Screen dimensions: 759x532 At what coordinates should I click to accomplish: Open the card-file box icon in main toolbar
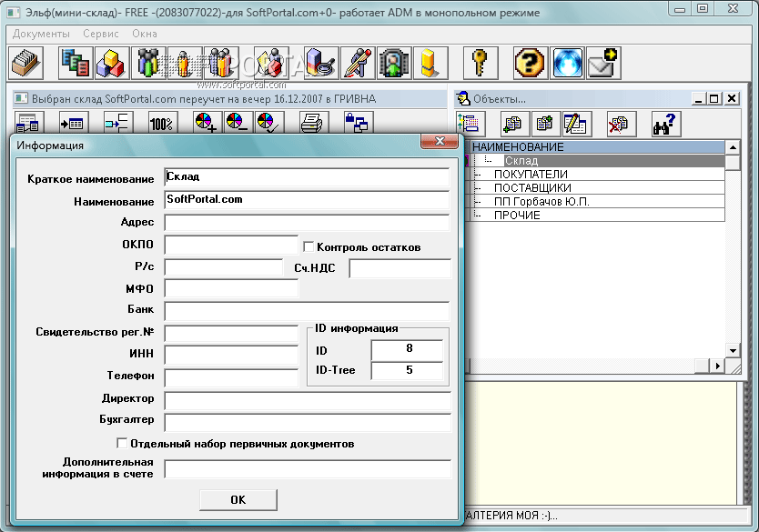pos(26,64)
